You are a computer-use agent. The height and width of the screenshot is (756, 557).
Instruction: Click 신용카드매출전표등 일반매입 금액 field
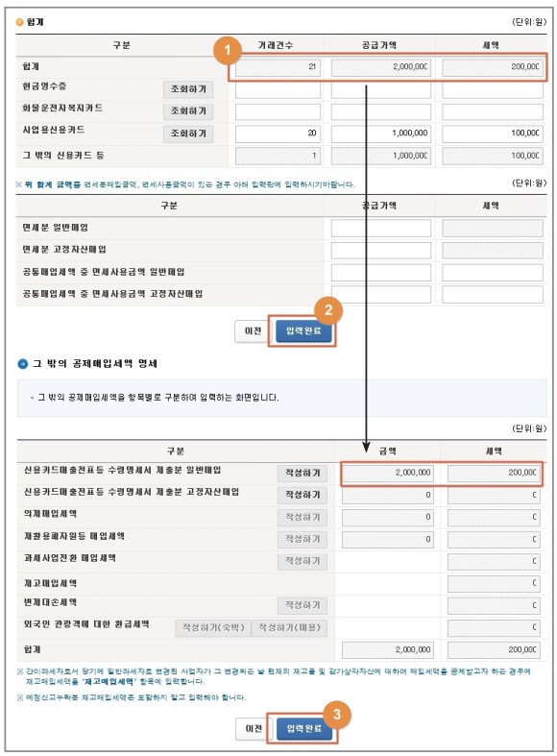[388, 473]
